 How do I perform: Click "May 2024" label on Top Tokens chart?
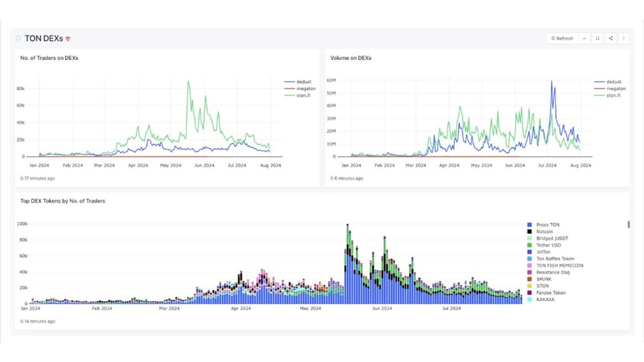[310, 308]
